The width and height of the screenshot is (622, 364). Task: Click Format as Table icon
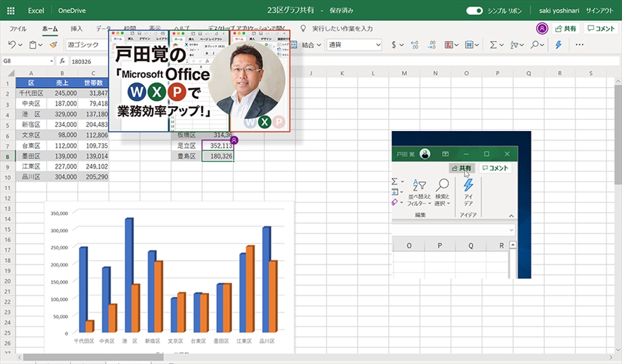click(x=469, y=45)
